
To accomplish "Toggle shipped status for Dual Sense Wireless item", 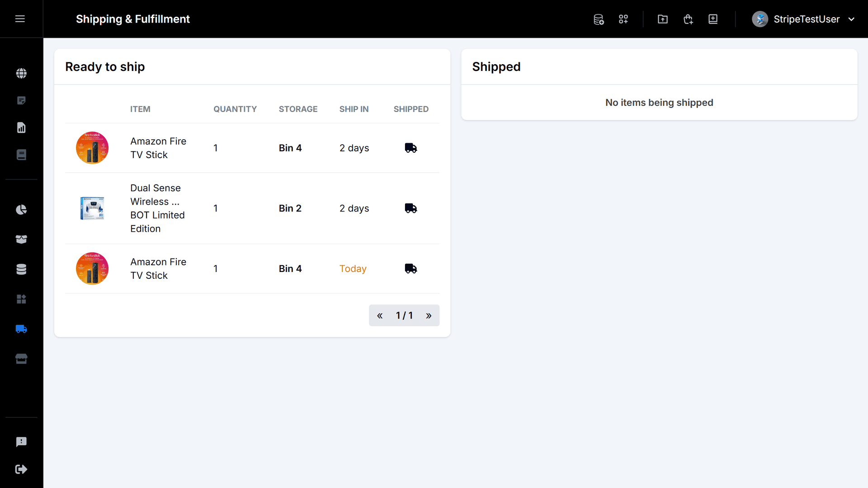I will (x=411, y=208).
